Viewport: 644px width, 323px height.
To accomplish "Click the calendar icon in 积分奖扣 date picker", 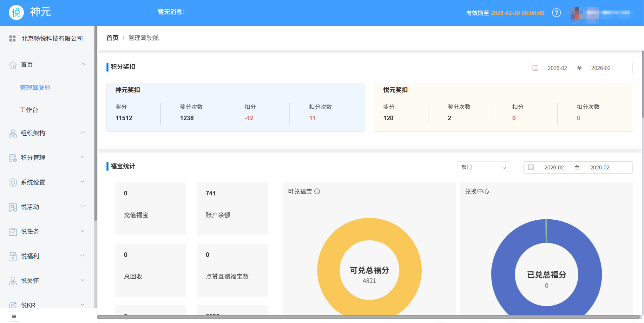I will pyautogui.click(x=535, y=68).
